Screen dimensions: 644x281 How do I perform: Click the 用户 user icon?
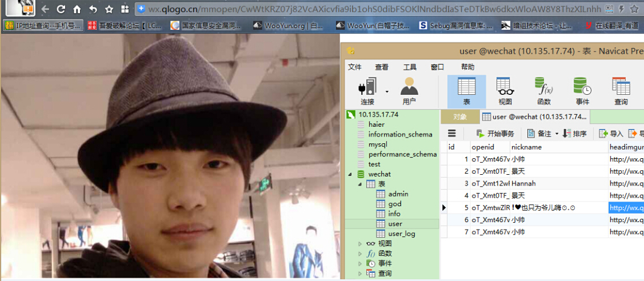point(410,91)
